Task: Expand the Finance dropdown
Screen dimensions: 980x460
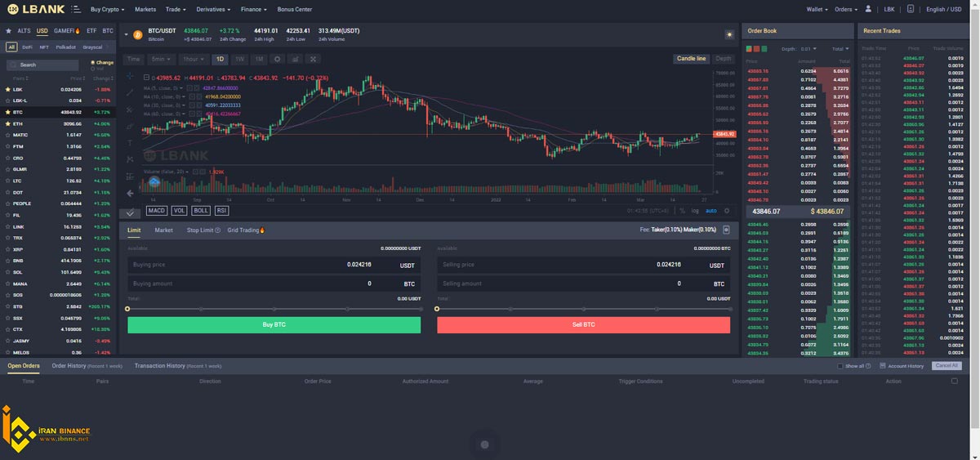Action: [x=255, y=10]
